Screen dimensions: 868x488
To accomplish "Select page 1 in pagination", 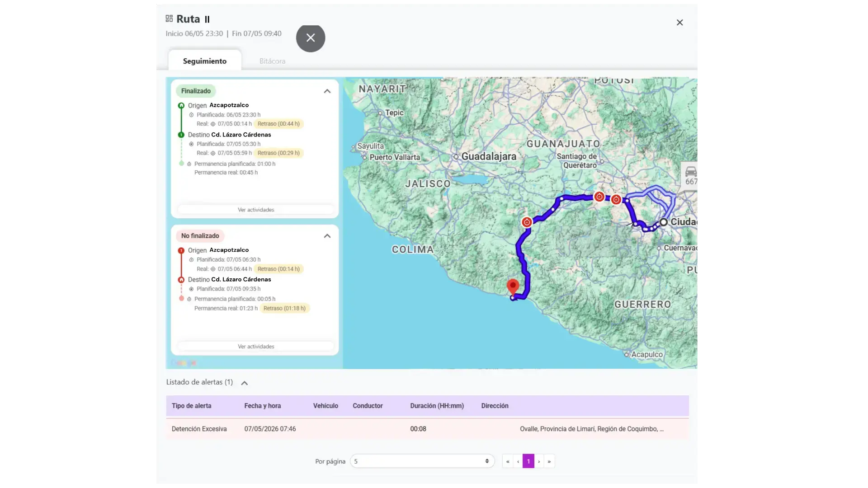I will [x=528, y=461].
